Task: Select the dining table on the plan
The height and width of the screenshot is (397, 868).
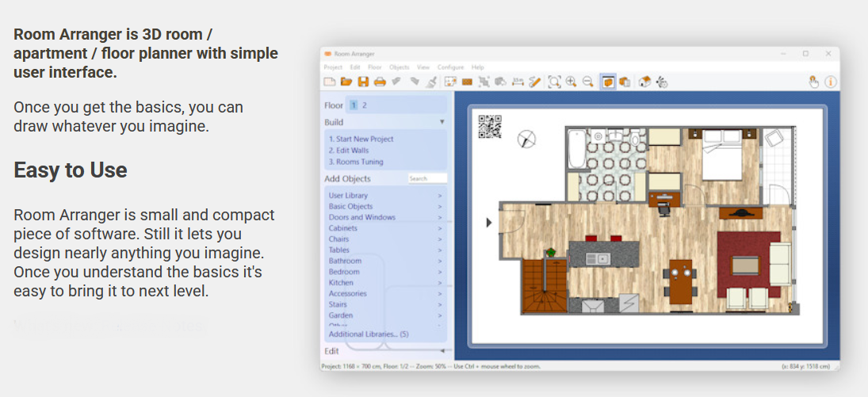Action: pos(681,281)
